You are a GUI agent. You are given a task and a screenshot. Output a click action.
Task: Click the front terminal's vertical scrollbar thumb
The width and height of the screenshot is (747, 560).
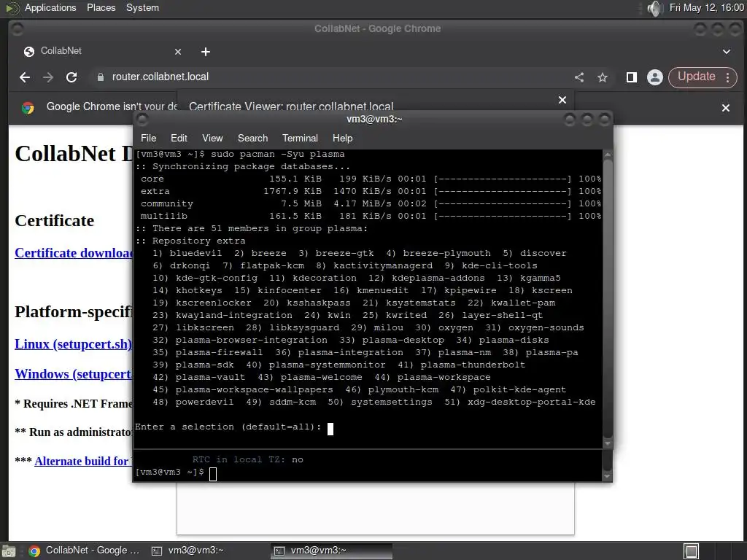pos(608,298)
